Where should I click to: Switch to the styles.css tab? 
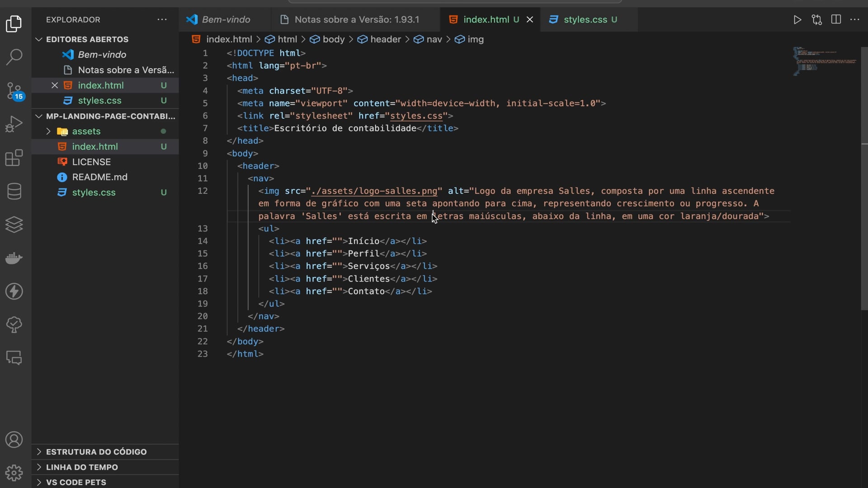pyautogui.click(x=585, y=19)
